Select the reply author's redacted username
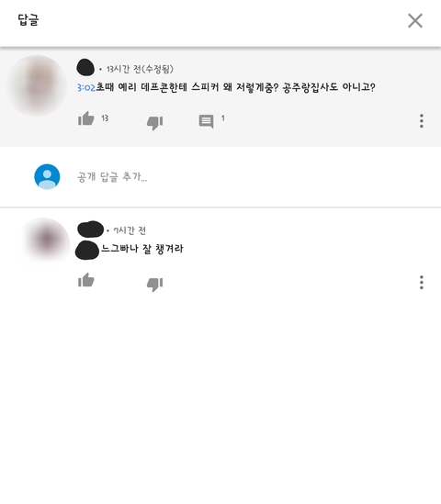The width and height of the screenshot is (441, 504). click(90, 229)
